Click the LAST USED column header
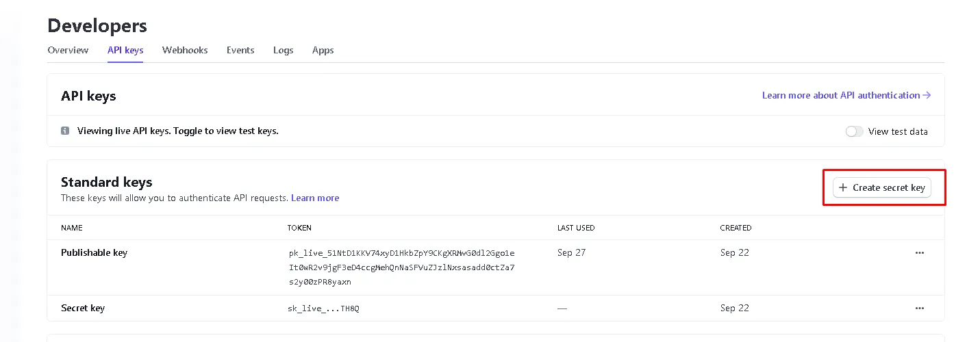The image size is (980, 342). coord(576,228)
